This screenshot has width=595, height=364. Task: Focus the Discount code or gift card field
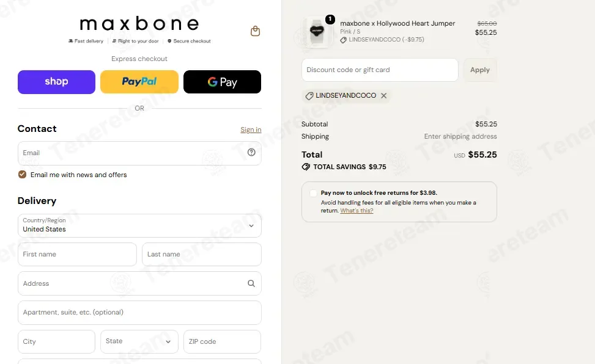380,70
